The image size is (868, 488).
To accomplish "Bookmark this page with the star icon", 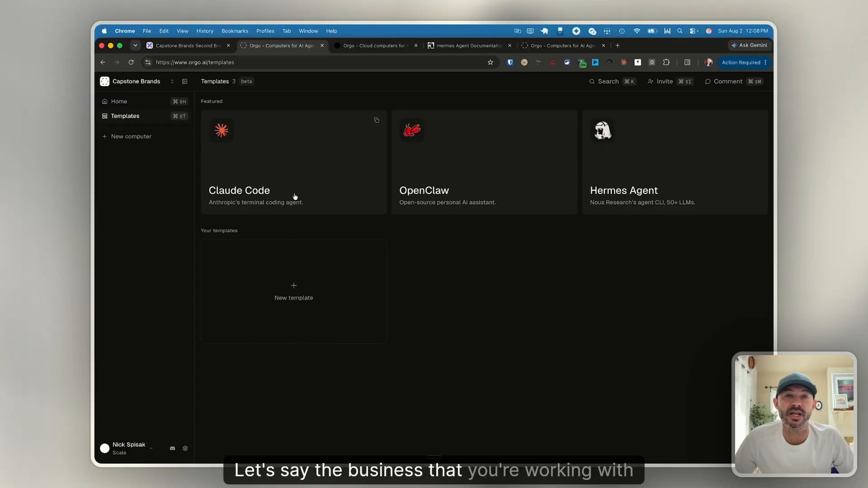I will [491, 62].
